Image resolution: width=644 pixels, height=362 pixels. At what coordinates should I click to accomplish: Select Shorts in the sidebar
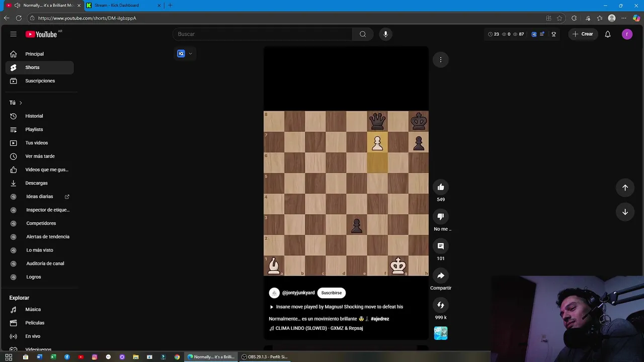pos(39,67)
